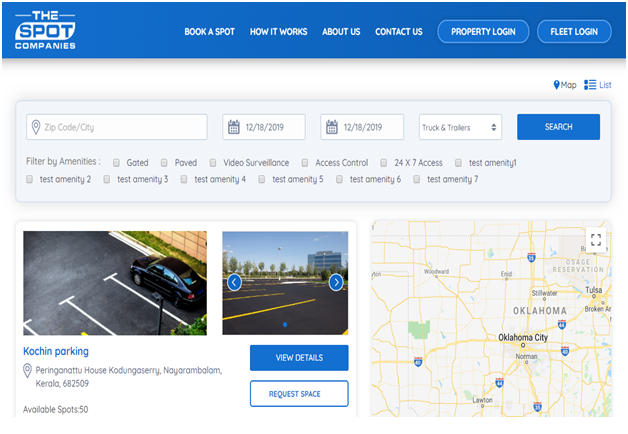Click View Details for Kochin parking
The image size is (628, 434).
tap(299, 357)
